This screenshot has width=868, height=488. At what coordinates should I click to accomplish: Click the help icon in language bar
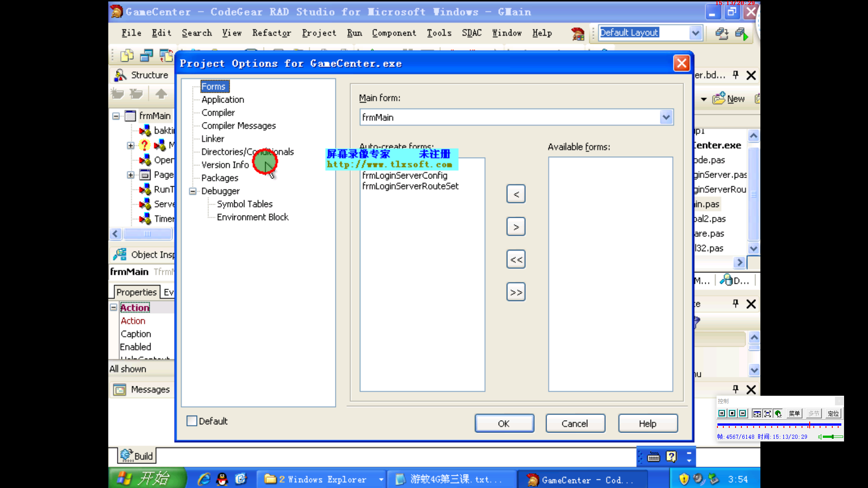pyautogui.click(x=671, y=457)
